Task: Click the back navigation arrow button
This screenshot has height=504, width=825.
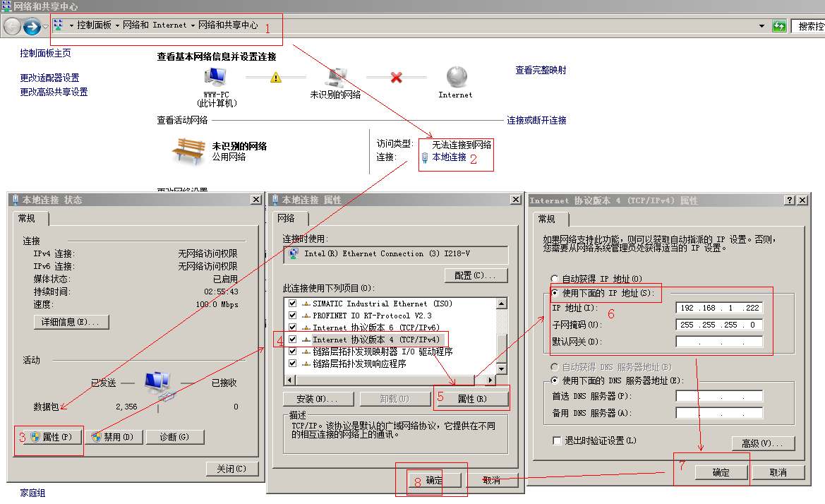Action: (12, 26)
